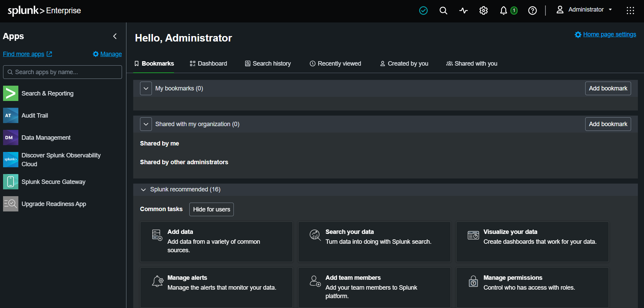
Task: Click the Manage permissions lock icon
Action: click(x=473, y=281)
